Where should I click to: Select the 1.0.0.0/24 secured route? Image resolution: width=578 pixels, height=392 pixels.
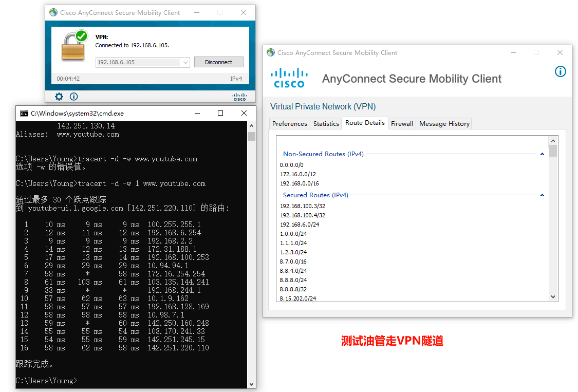coord(293,233)
